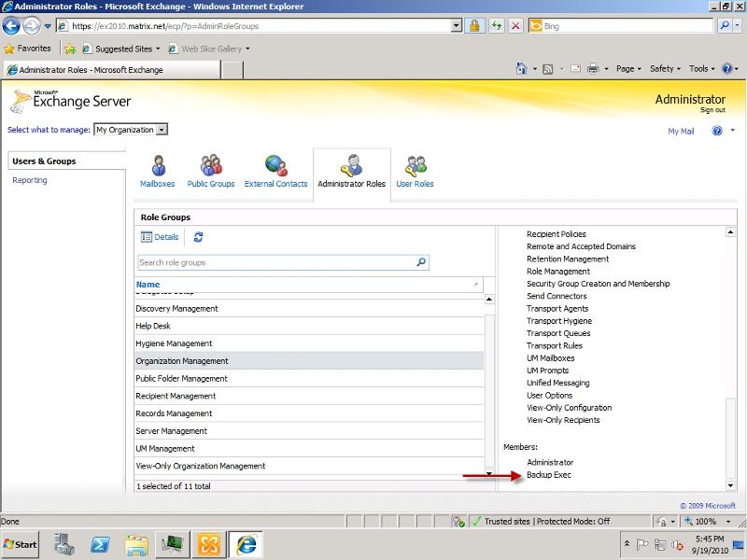Click Sign out link
The image size is (747, 560).
point(712,110)
